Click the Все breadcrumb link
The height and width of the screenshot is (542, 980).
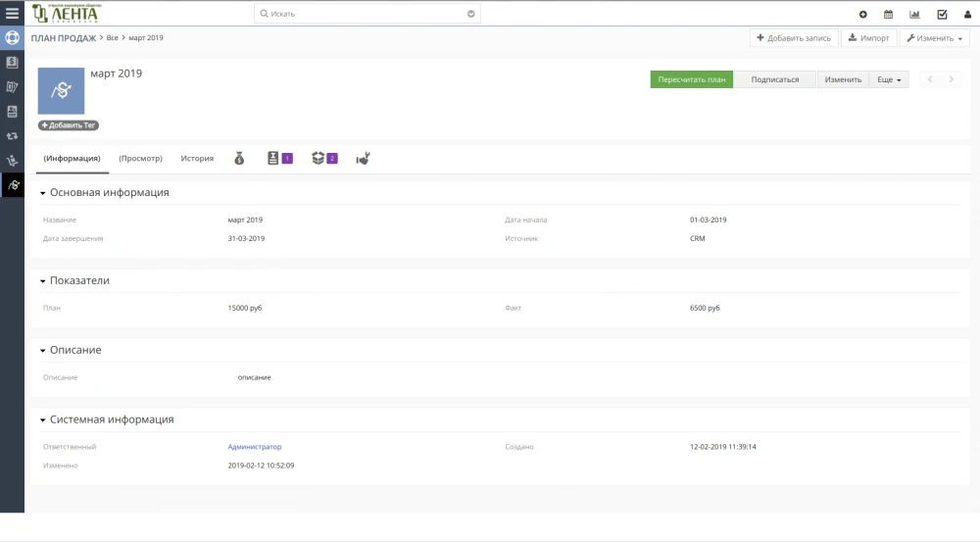(112, 38)
